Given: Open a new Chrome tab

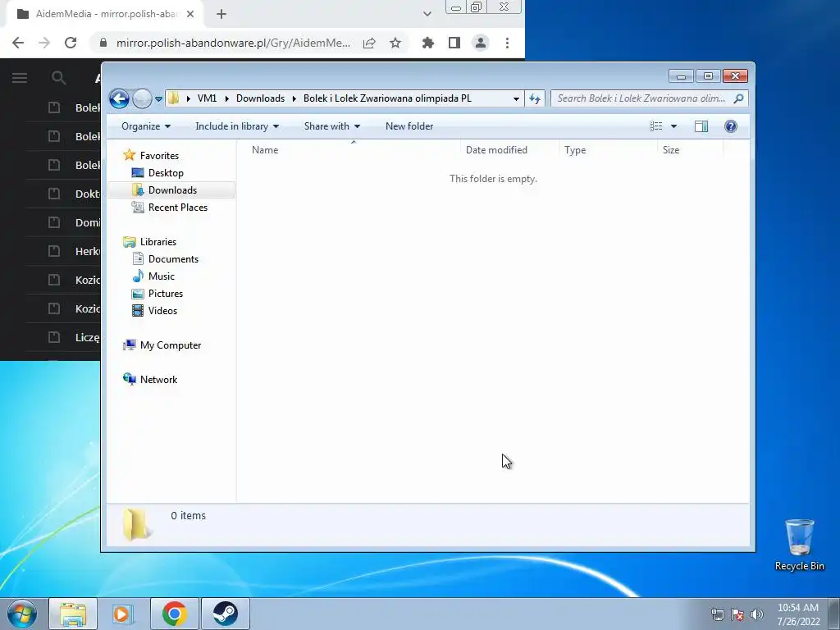Looking at the screenshot, I should click(221, 15).
